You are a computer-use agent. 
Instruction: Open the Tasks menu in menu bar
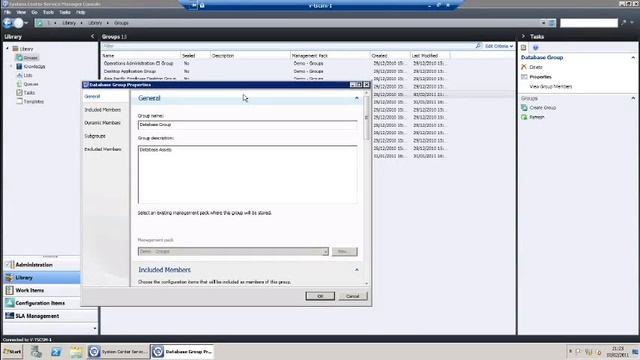65,12
